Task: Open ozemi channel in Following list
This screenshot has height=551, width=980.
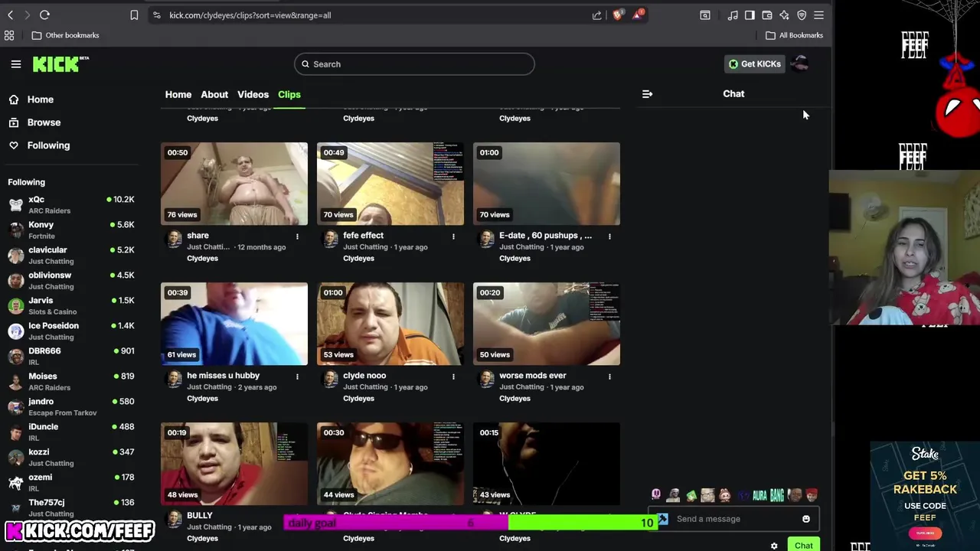Action: point(71,482)
